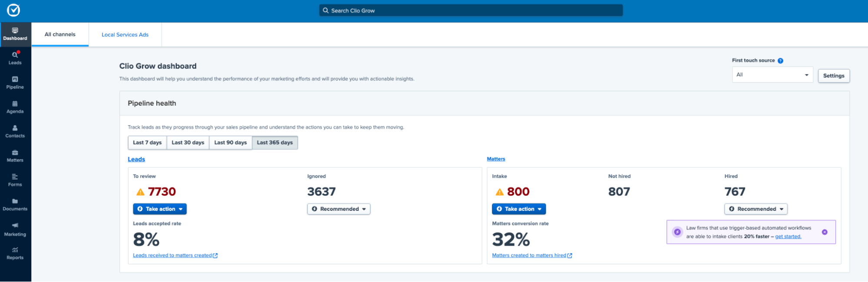Click the 807 Not hired count
This screenshot has height=282, width=868.
point(619,192)
